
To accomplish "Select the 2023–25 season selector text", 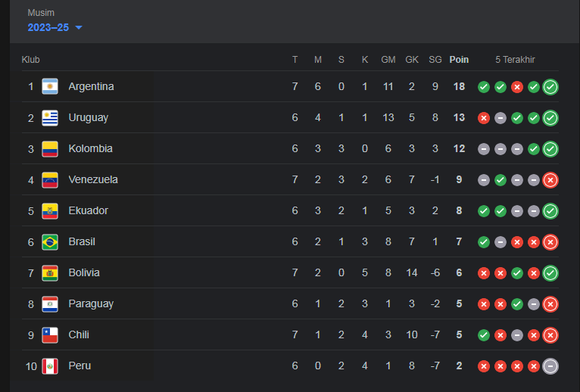I will pyautogui.click(x=48, y=27).
